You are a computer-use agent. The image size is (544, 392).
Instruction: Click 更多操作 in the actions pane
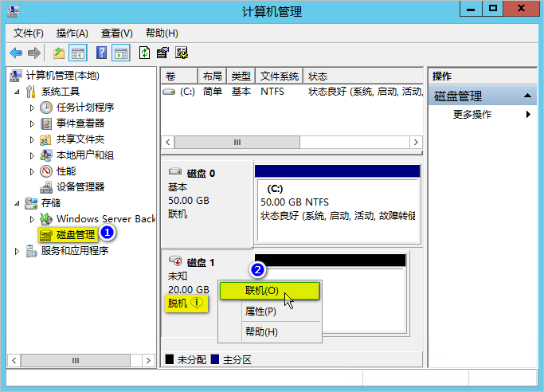pos(472,114)
